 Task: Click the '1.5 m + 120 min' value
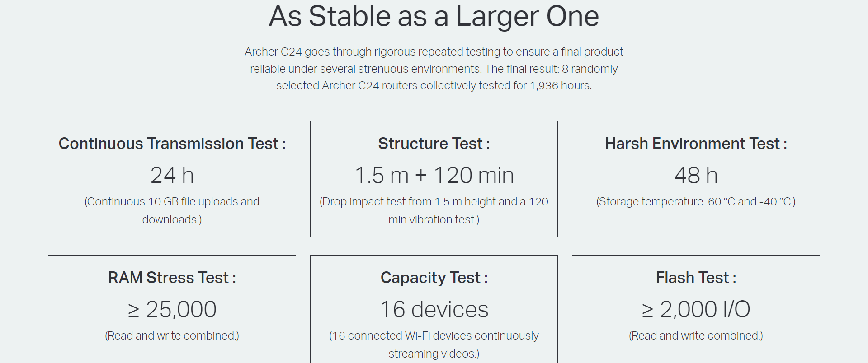pos(434,175)
